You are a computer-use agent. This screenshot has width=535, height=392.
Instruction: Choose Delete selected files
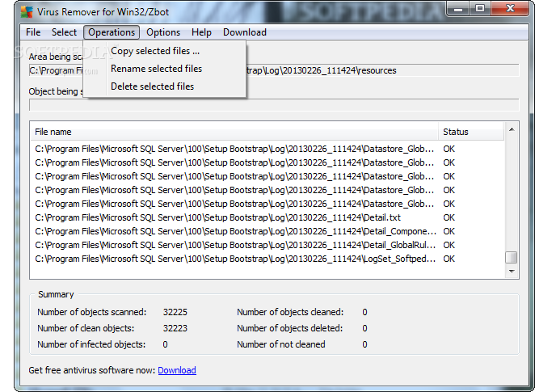pyautogui.click(x=164, y=86)
